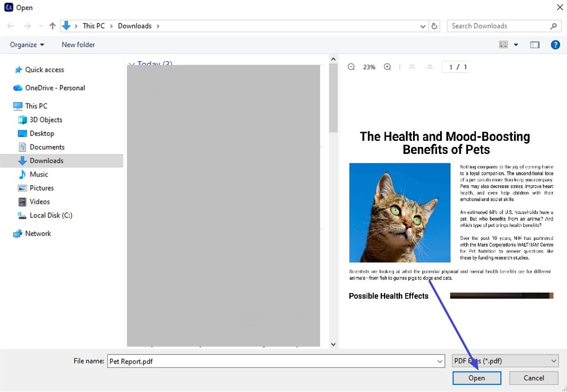
Task: Open the Pet Report.pdf file
Action: pos(477,378)
